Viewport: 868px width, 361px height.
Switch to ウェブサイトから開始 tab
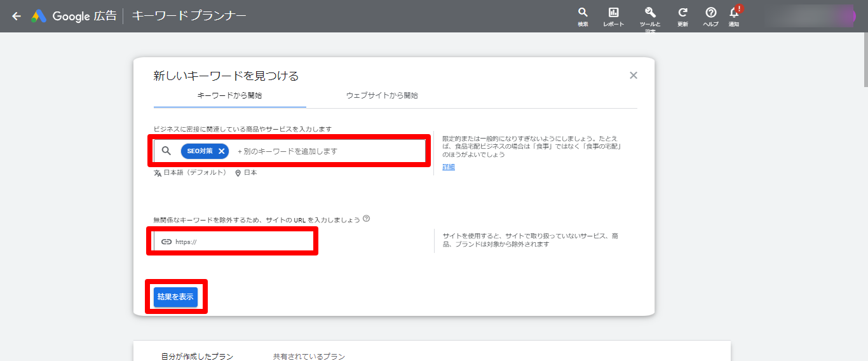point(382,95)
